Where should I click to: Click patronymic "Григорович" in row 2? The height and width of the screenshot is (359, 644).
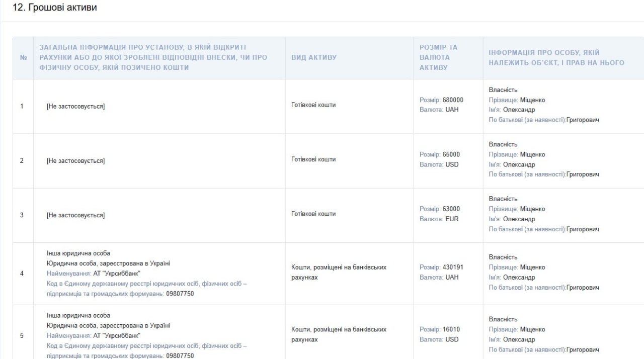pos(583,174)
